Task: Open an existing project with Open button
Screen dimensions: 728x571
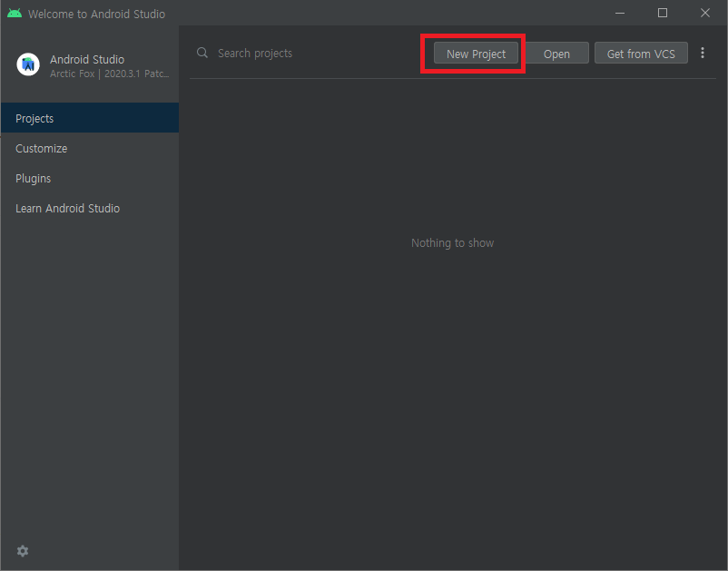Action: (556, 54)
